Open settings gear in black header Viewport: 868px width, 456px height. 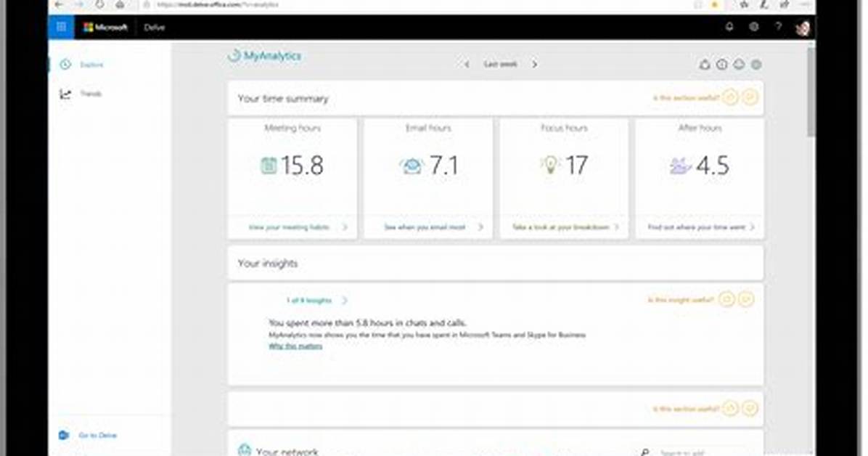coord(753,27)
